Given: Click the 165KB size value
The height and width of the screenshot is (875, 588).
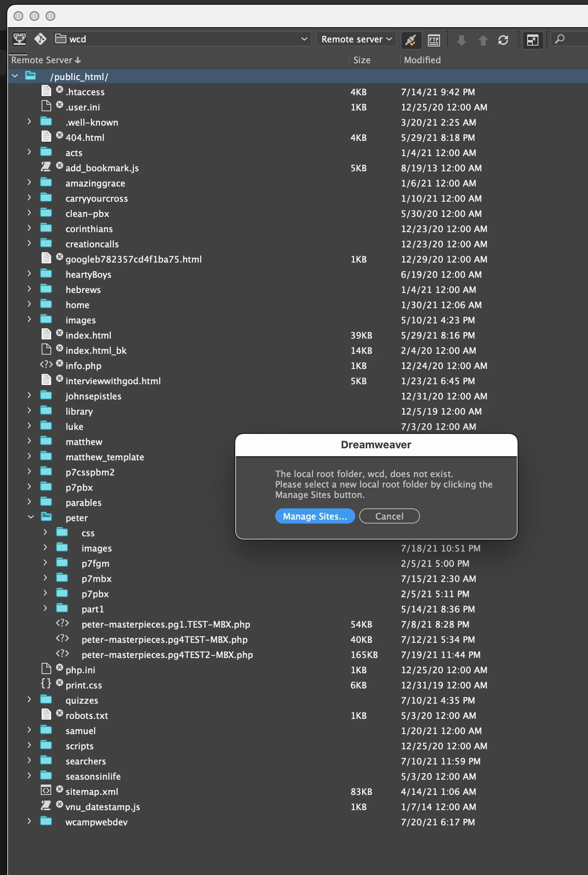Looking at the screenshot, I should 364,655.
